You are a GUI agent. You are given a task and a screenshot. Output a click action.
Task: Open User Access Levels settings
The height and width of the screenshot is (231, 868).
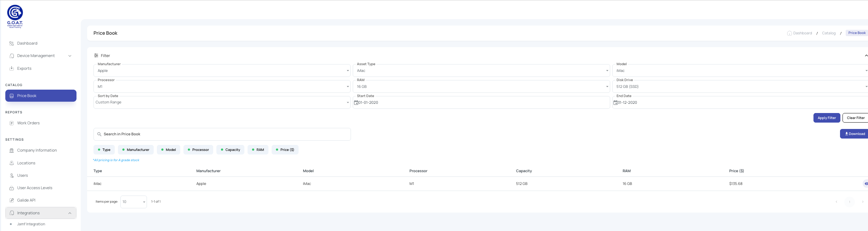pyautogui.click(x=34, y=188)
